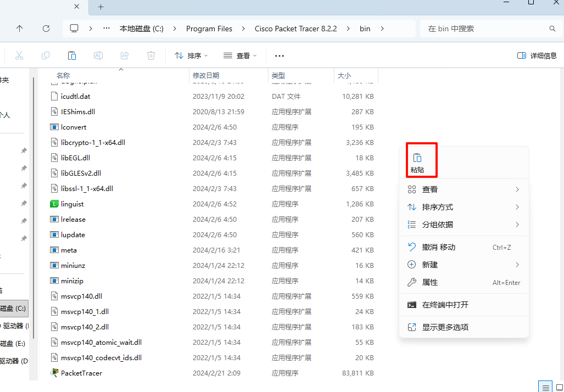Screen dimensions: 564x392
Task: Choose 撤消 移动 in context menu
Action: click(x=464, y=248)
